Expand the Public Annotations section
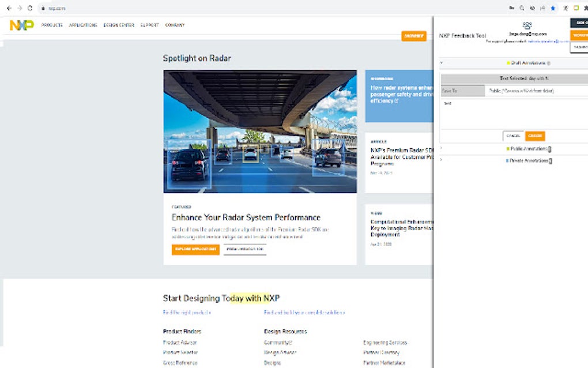This screenshot has width=588, height=368. pyautogui.click(x=440, y=148)
